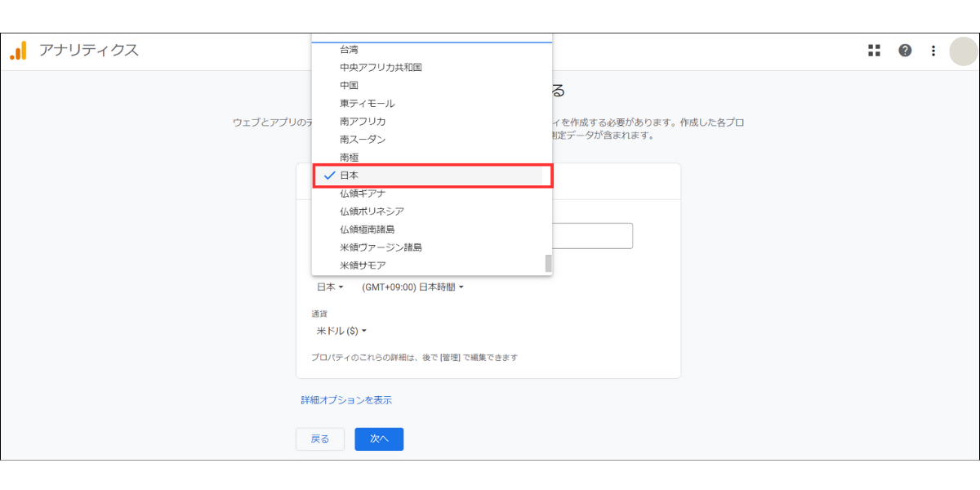Open the 日本 country dropdown below the list
The height and width of the screenshot is (490, 980).
click(330, 287)
